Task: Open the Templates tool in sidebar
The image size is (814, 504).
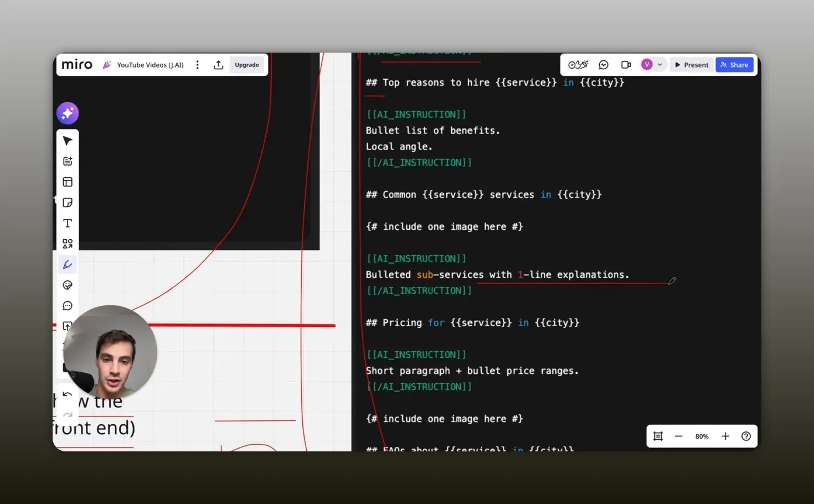Action: (68, 161)
